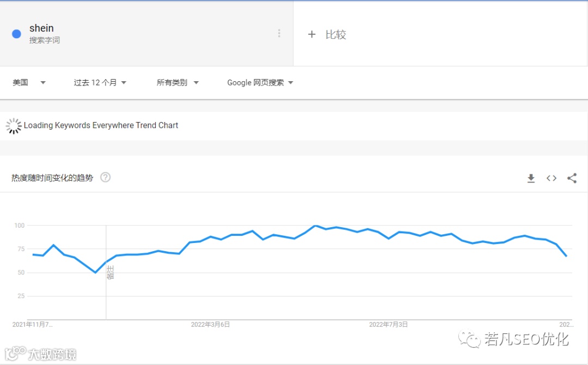Image resolution: width=588 pixels, height=365 pixels.
Task: Open the 所有类别 category dropdown
Action: tap(177, 82)
